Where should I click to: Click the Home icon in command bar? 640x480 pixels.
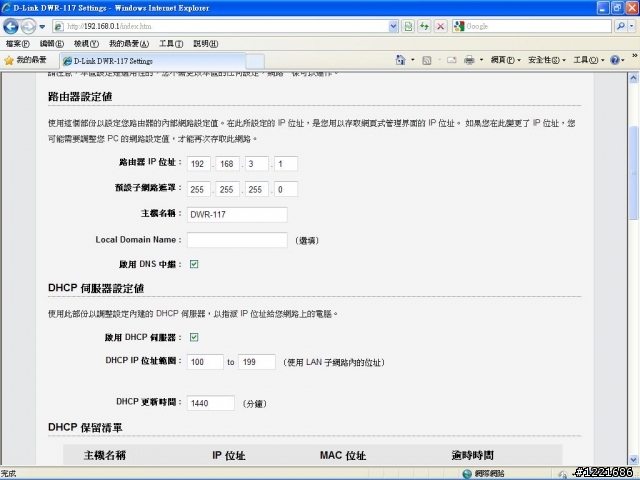(401, 60)
